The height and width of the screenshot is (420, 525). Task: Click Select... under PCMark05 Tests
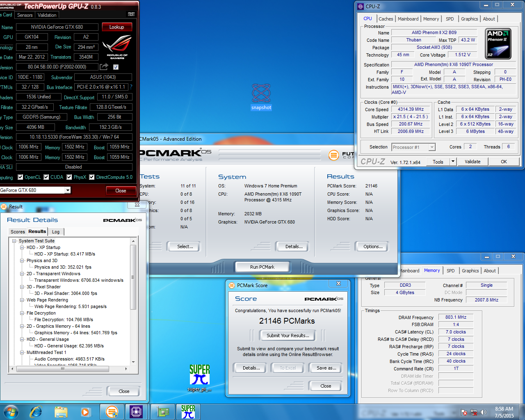[185, 247]
